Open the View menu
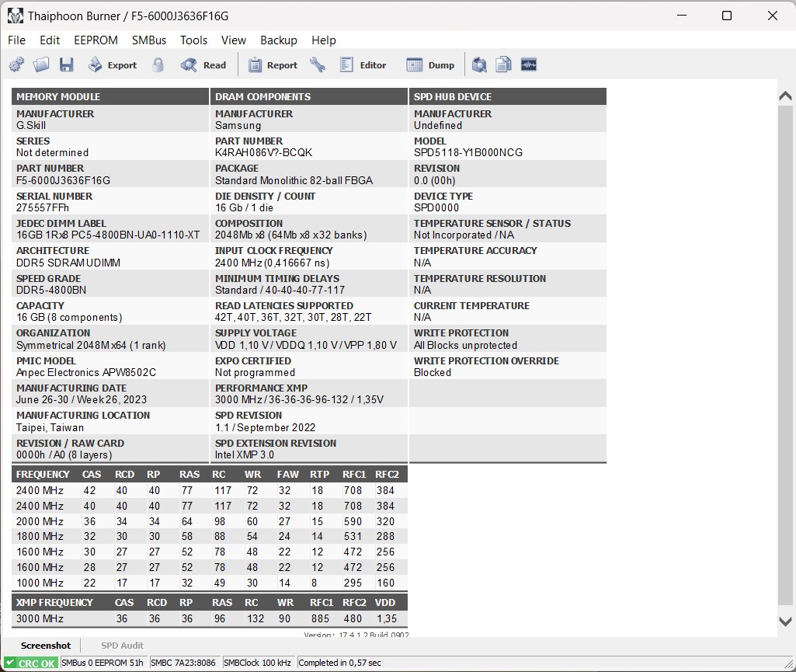This screenshot has height=672, width=796. click(x=234, y=40)
